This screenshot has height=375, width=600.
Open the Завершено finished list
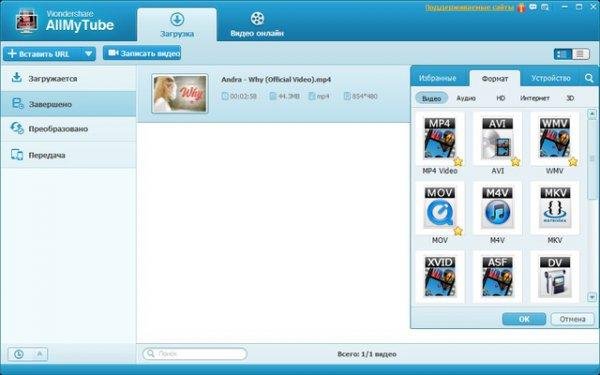click(x=68, y=104)
